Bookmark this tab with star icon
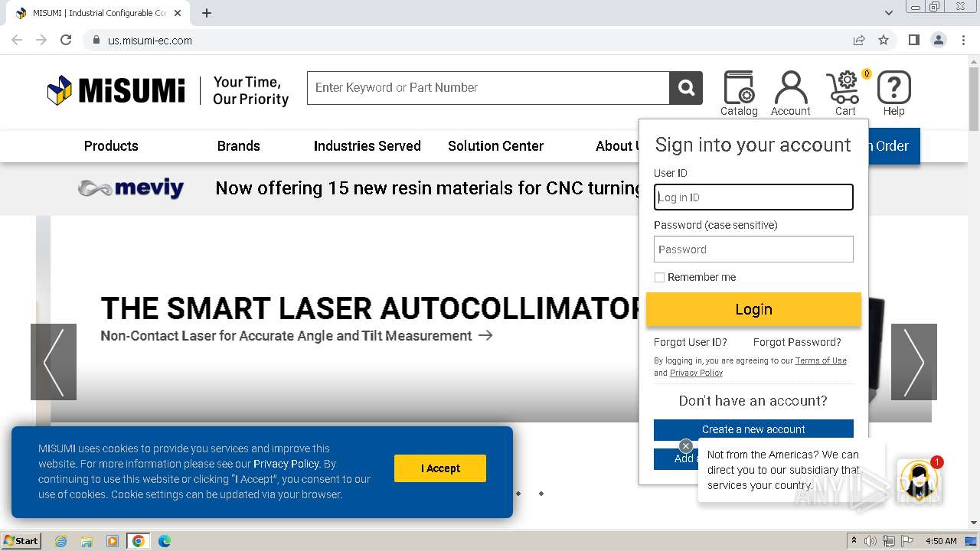980x551 pixels. tap(884, 40)
